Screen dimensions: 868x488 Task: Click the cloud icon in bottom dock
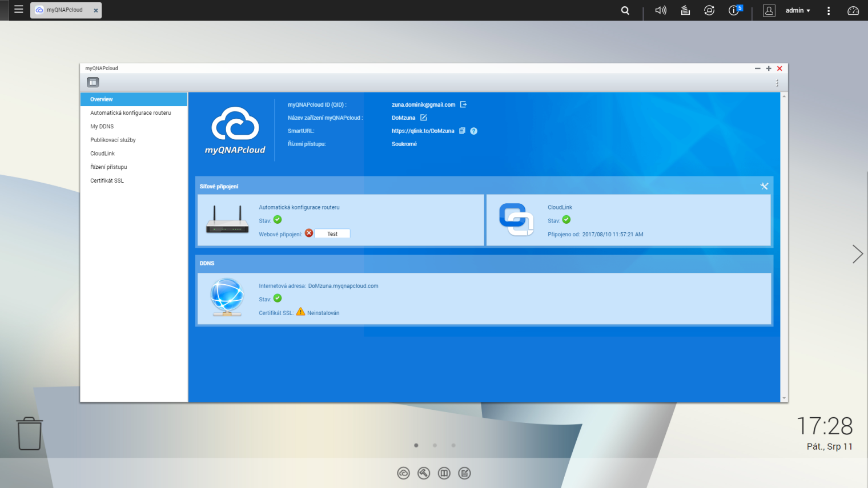403,473
